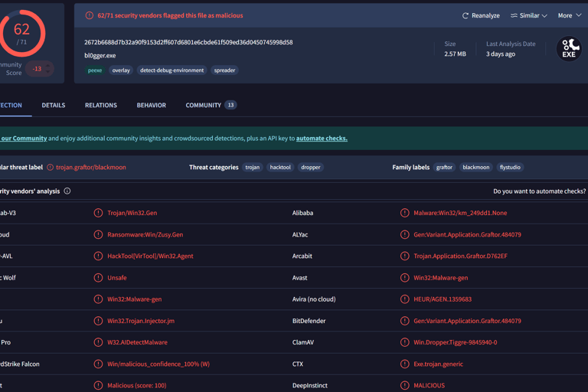Select the blackmoon family label
The image size is (588, 392).
click(476, 168)
